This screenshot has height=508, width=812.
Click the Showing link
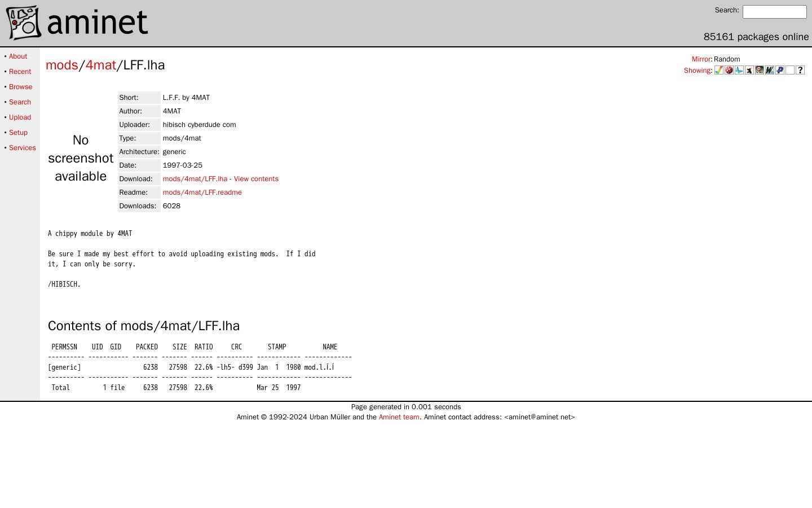(x=697, y=71)
